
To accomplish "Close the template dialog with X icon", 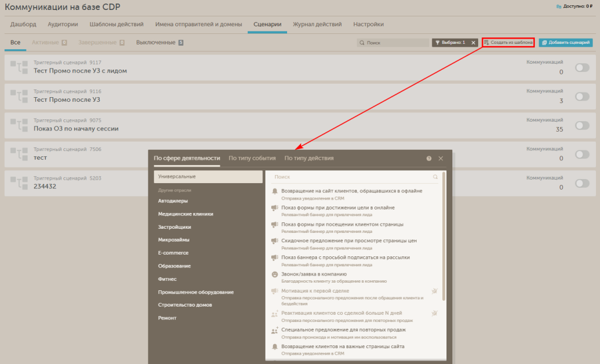I will [x=441, y=159].
